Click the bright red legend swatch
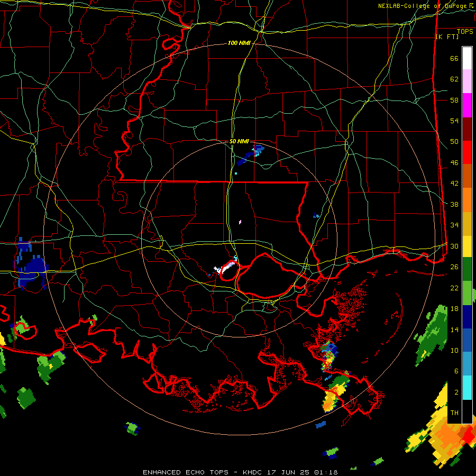The height and width of the screenshot is (476, 476). point(467,153)
